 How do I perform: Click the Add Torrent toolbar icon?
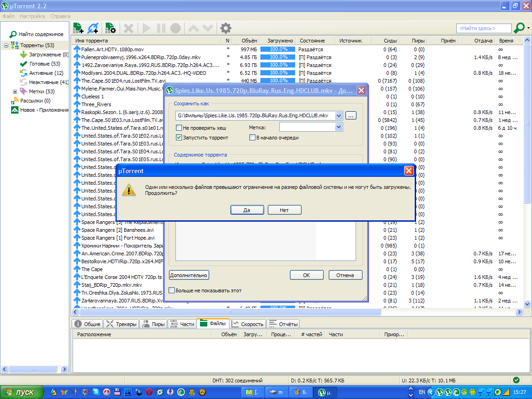(x=78, y=28)
